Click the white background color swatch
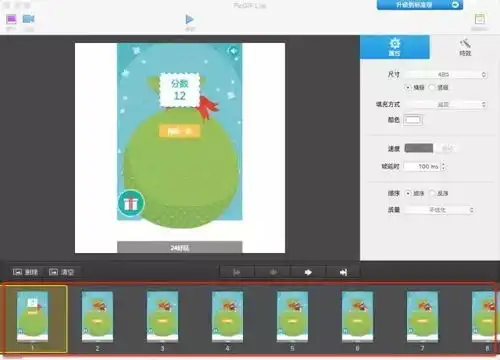The height and width of the screenshot is (360, 500). 413,120
